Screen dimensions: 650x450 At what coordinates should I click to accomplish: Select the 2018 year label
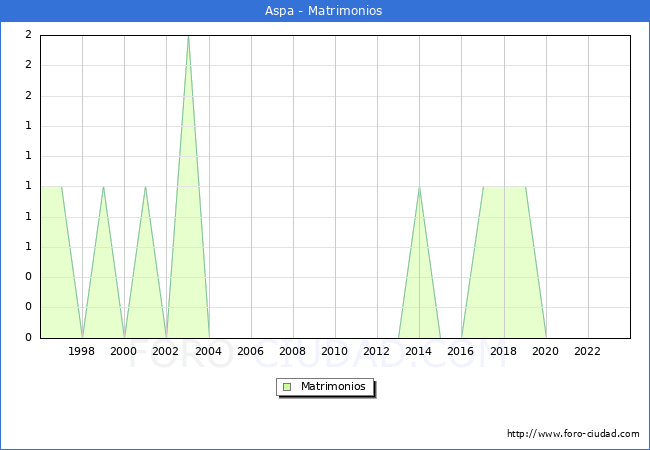pyautogui.click(x=503, y=351)
